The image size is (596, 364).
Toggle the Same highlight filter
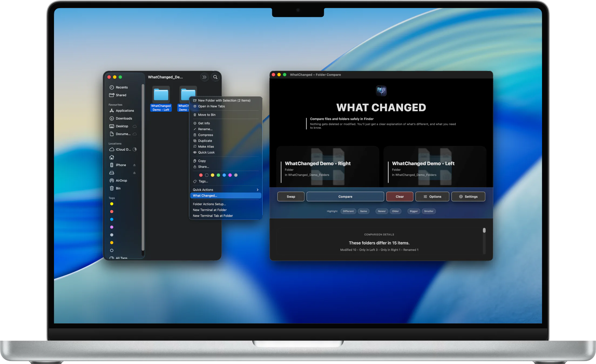coord(363,211)
